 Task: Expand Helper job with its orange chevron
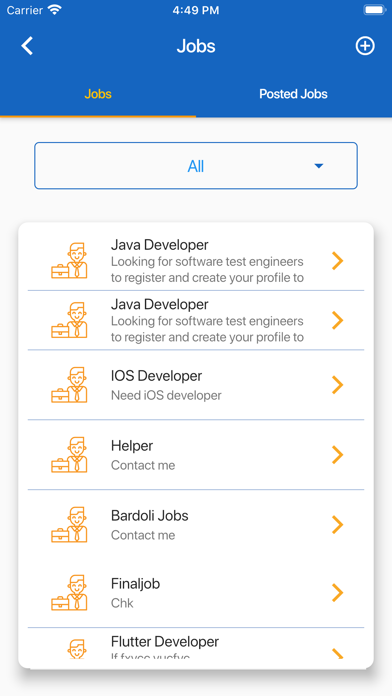coord(338,455)
